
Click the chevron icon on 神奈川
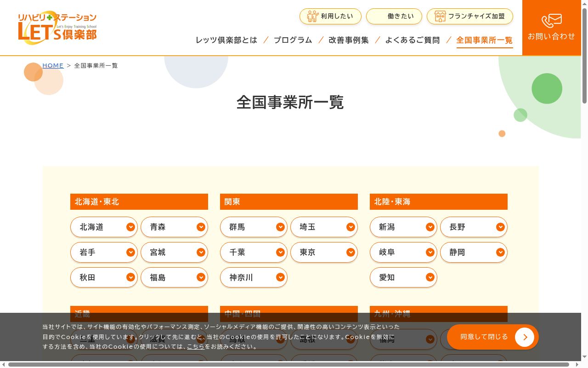pyautogui.click(x=280, y=277)
